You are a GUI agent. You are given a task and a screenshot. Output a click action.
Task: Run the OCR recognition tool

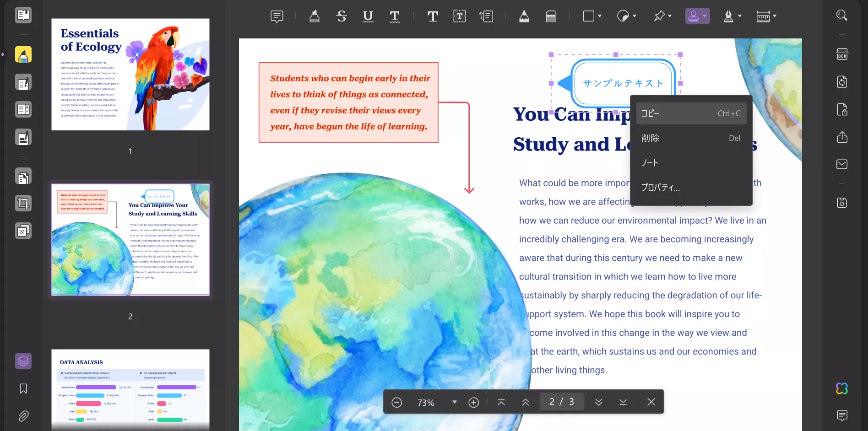pyautogui.click(x=842, y=54)
